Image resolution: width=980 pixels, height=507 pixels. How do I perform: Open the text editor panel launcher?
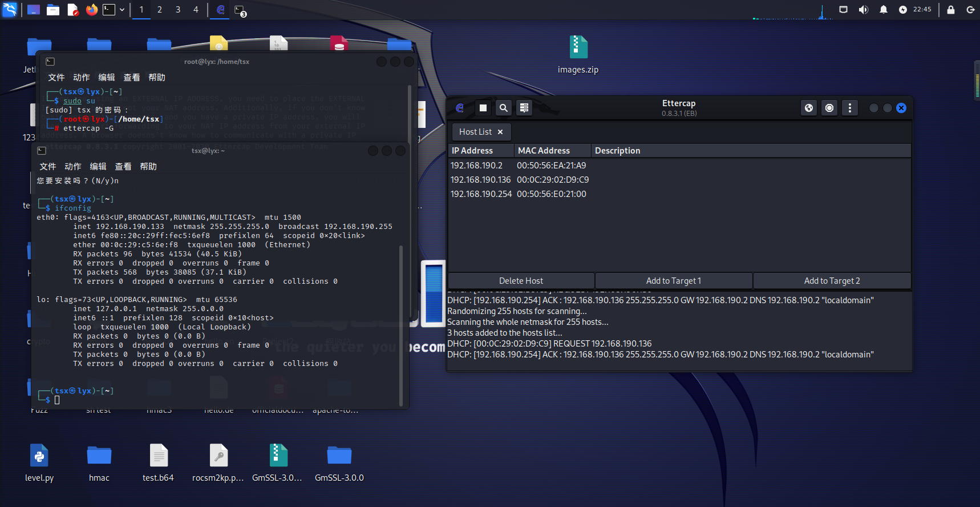[x=72, y=10]
